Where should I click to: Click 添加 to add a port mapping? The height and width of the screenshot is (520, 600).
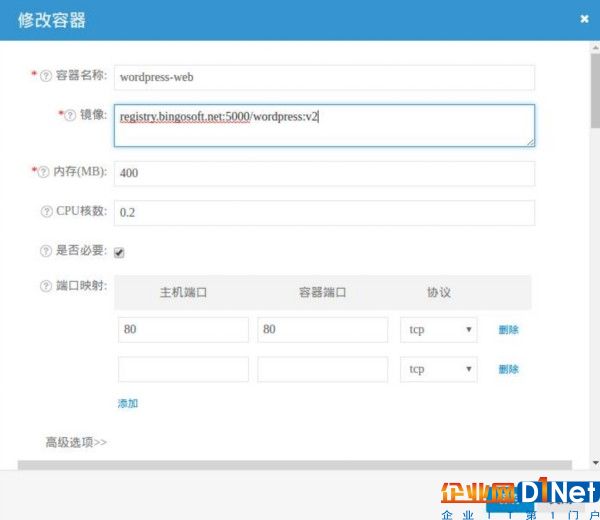(x=128, y=403)
